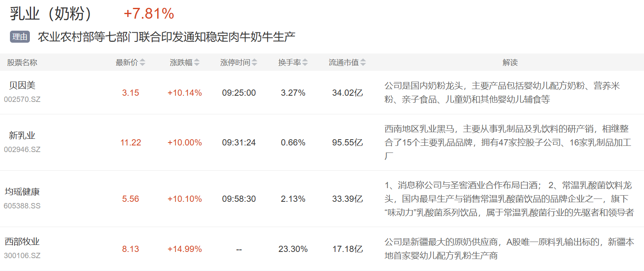Sort by 涨跌幅 column arrow icon
Viewport: 644px width, 271px height.
[x=197, y=63]
